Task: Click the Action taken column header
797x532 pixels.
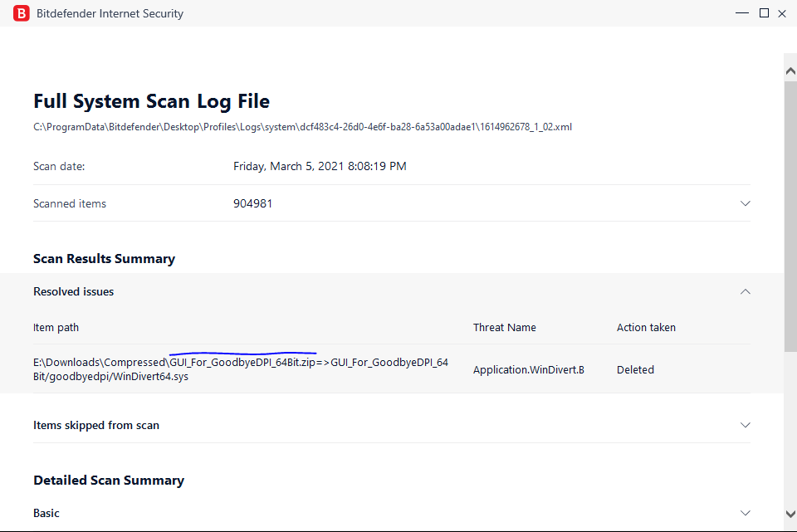Action: point(646,327)
